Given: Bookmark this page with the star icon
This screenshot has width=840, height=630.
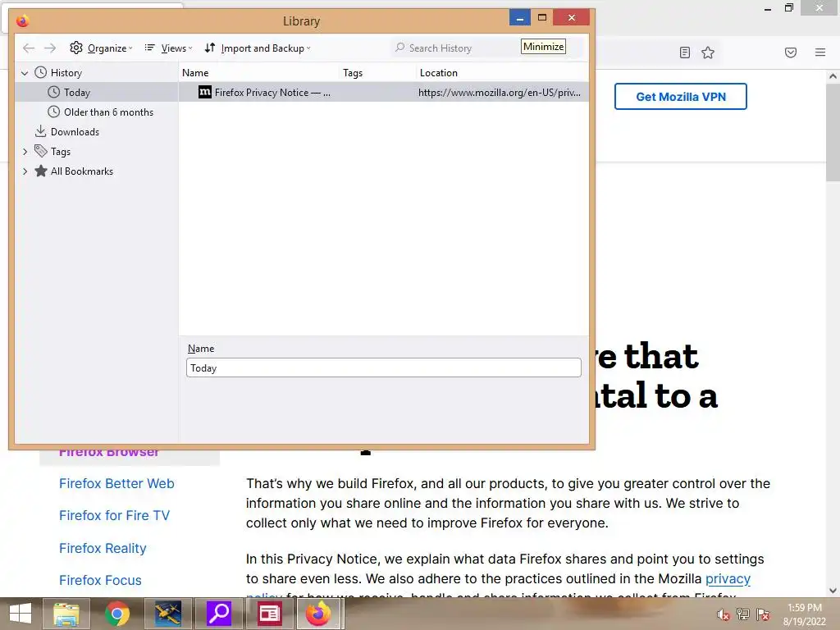Looking at the screenshot, I should coord(708,52).
